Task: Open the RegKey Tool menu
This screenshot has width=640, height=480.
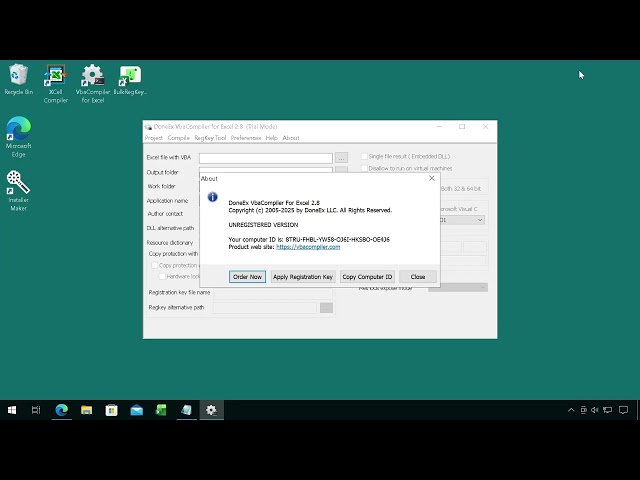Action: (210, 138)
